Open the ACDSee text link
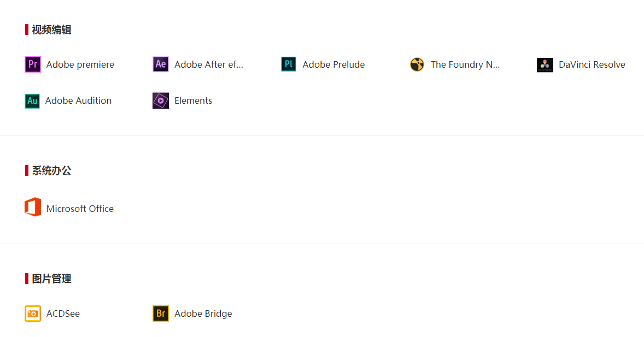Screen dimensions: 644x337 pos(63,314)
